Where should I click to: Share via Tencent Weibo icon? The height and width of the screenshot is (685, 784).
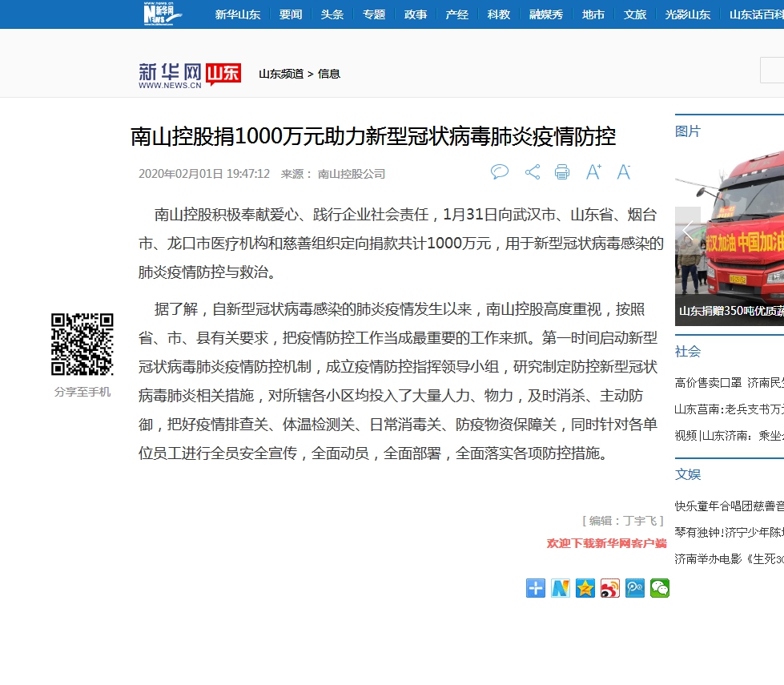pos(635,588)
